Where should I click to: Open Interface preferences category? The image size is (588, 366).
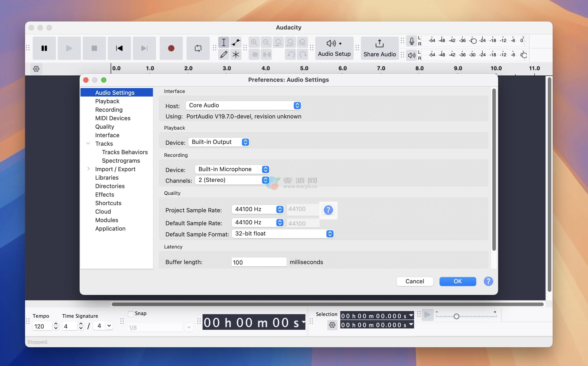[x=107, y=135]
